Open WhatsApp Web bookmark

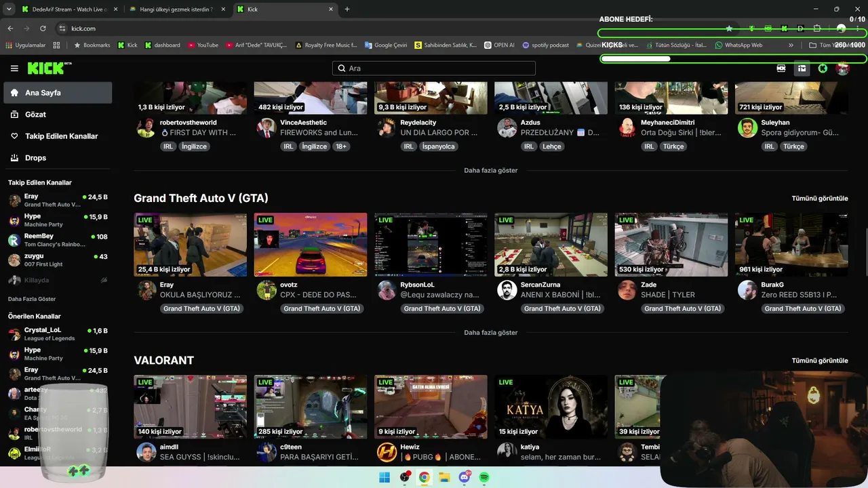point(738,45)
